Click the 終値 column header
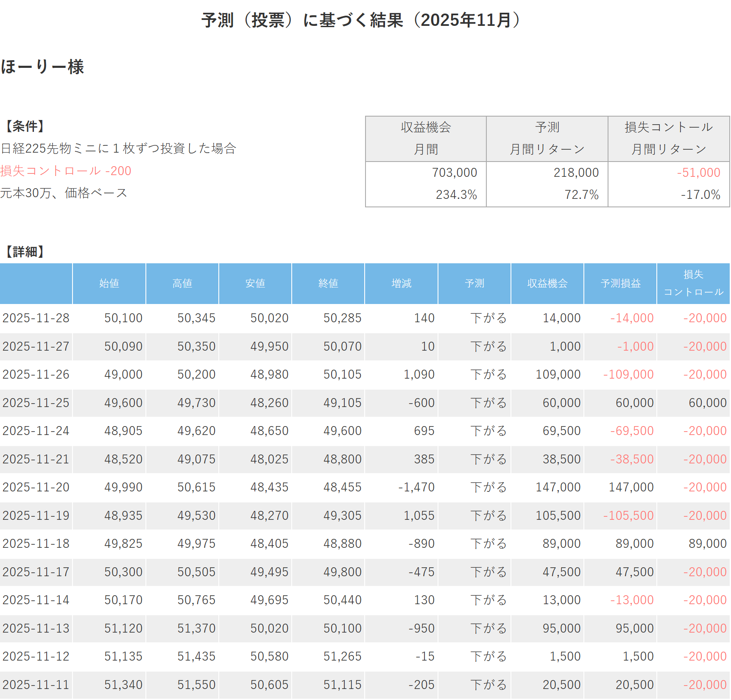Screen dimensions: 731x700 (328, 283)
